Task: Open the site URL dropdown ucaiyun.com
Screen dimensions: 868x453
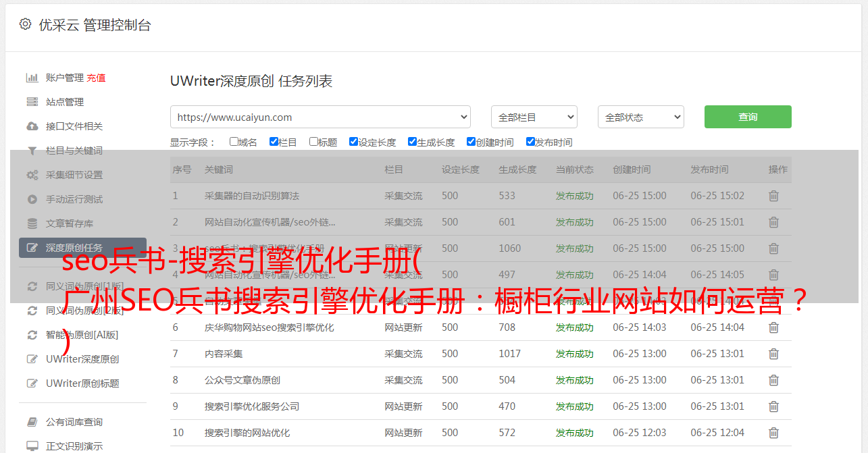Action: click(x=320, y=117)
